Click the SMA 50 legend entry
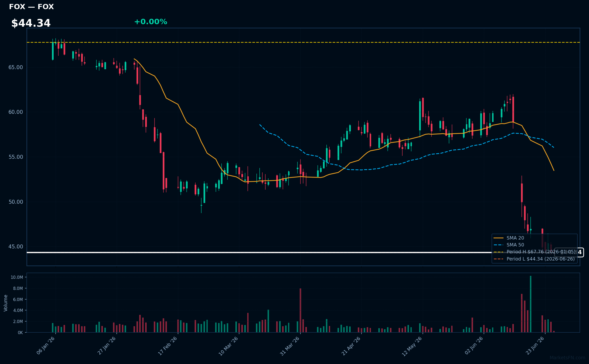Image resolution: width=589 pixels, height=364 pixels. point(509,245)
